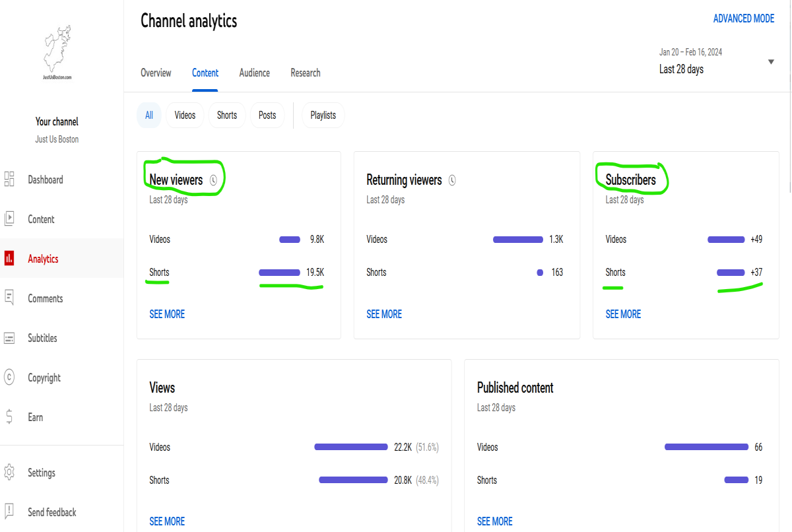792x532 pixels.
Task: Switch to the Audience tab
Action: coord(254,73)
